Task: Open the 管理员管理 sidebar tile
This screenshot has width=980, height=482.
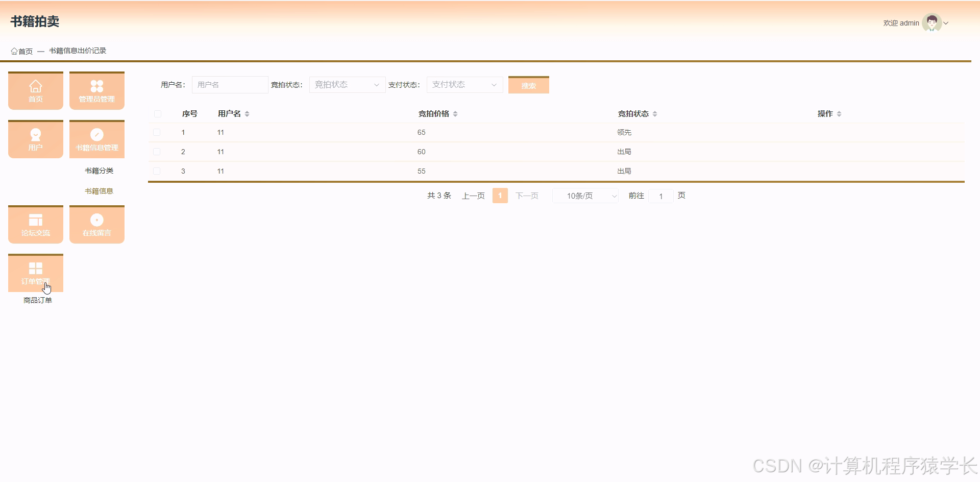Action: pos(97,91)
